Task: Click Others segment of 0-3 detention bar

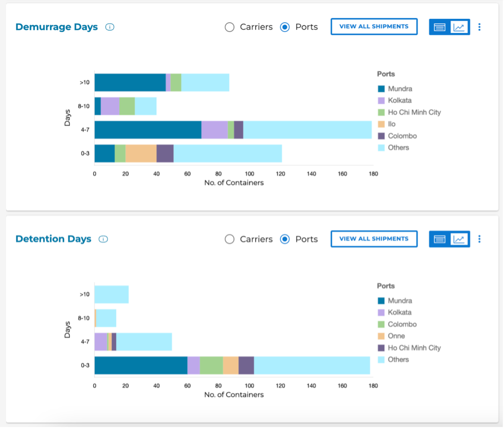Action: (x=311, y=365)
